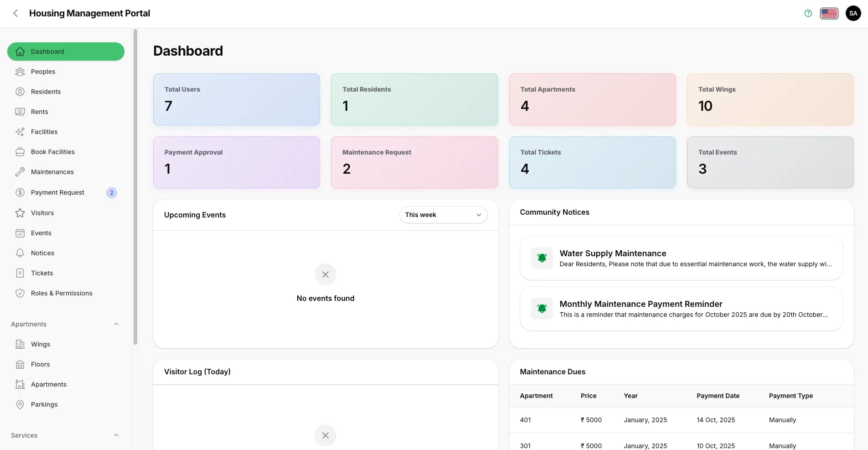Open the help question mark icon
This screenshot has width=868, height=450.
tap(808, 13)
